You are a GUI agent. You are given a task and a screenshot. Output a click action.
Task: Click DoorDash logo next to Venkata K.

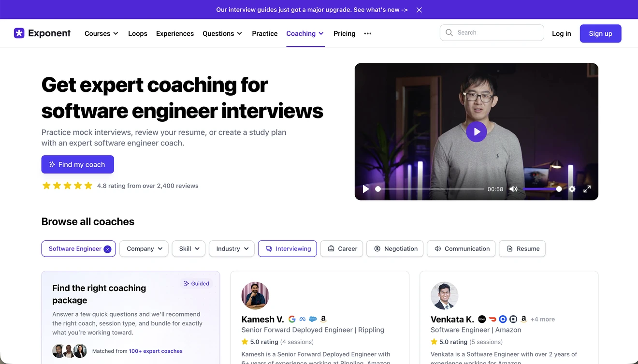[493, 319]
